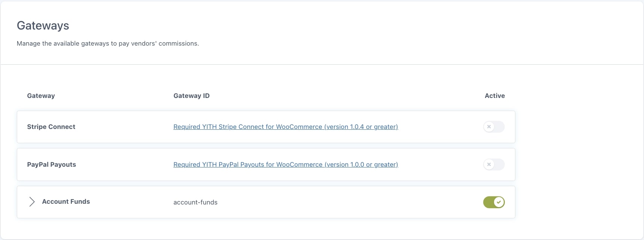Click the Gateways page heading
The width and height of the screenshot is (644, 240).
tap(43, 25)
